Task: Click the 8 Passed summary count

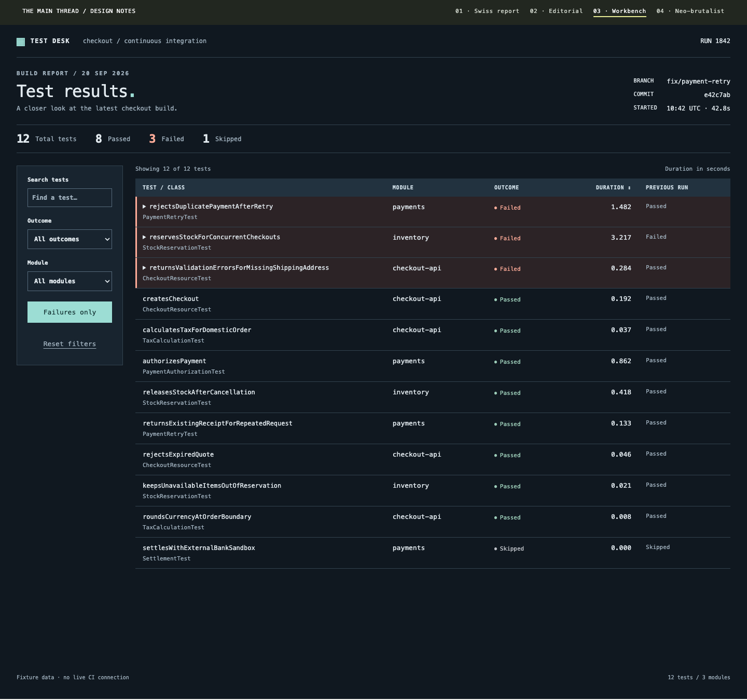Action: (x=113, y=139)
